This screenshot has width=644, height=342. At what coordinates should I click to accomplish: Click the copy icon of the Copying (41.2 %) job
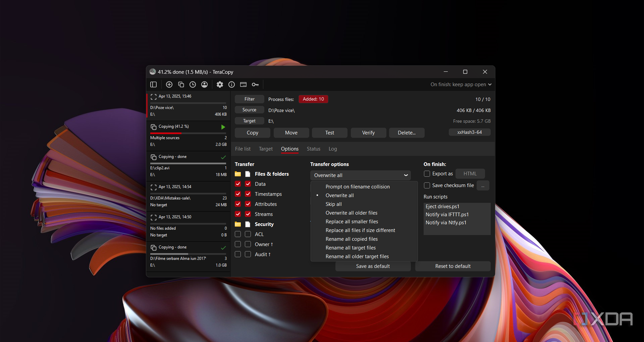point(154,127)
